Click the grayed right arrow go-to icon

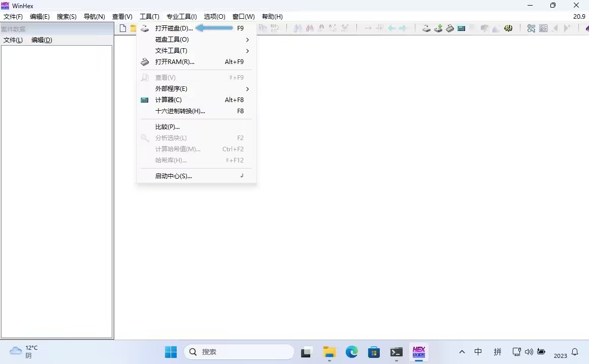coord(368,28)
